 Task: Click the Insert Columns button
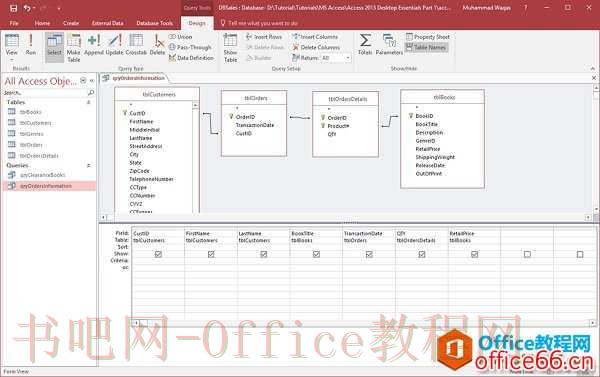(x=315, y=37)
